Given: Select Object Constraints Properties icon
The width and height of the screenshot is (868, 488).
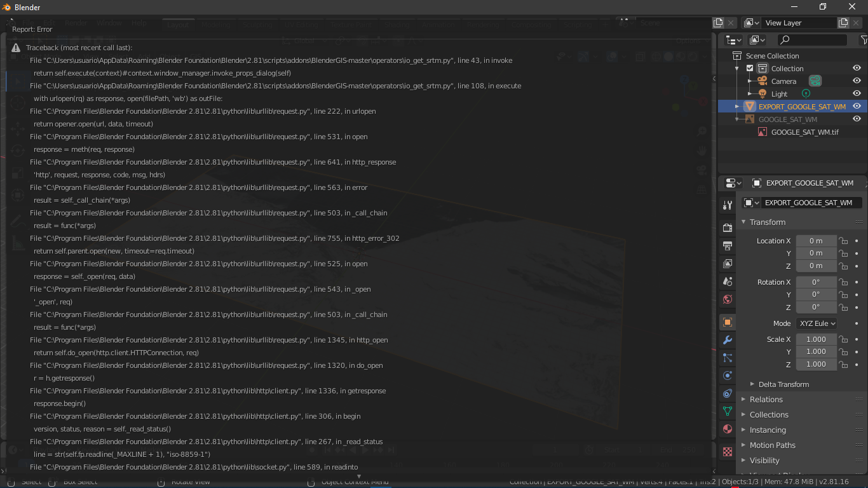Looking at the screenshot, I should [726, 393].
